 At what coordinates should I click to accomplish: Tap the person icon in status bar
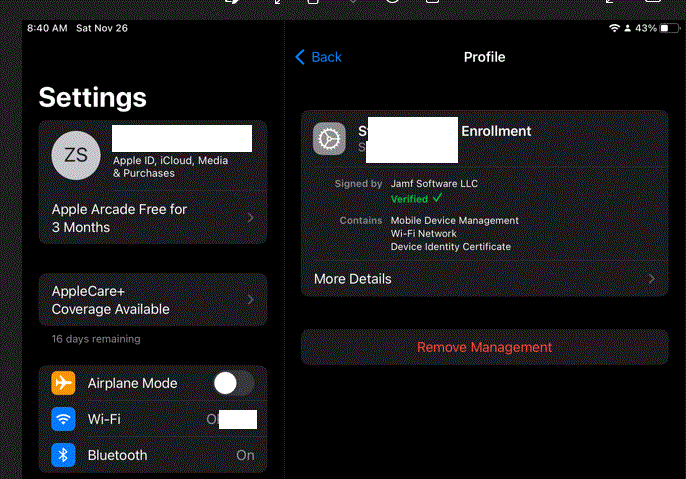[627, 28]
